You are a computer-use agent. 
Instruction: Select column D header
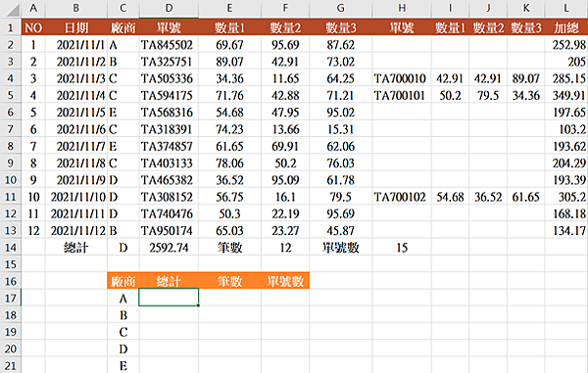pyautogui.click(x=169, y=8)
